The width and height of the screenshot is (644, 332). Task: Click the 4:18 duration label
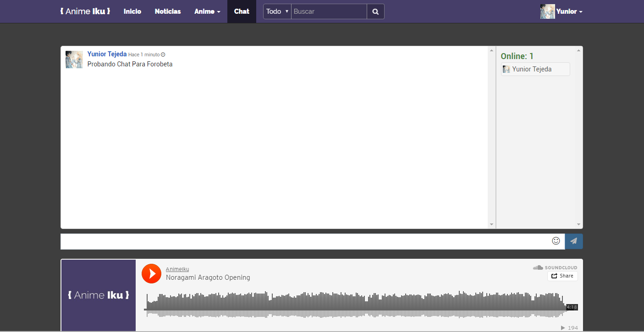click(572, 307)
